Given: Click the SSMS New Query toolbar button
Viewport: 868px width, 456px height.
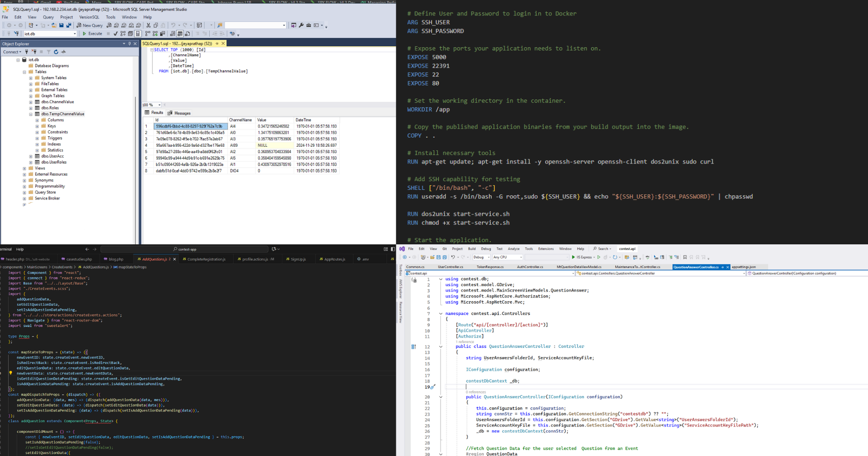Looking at the screenshot, I should (x=89, y=25).
